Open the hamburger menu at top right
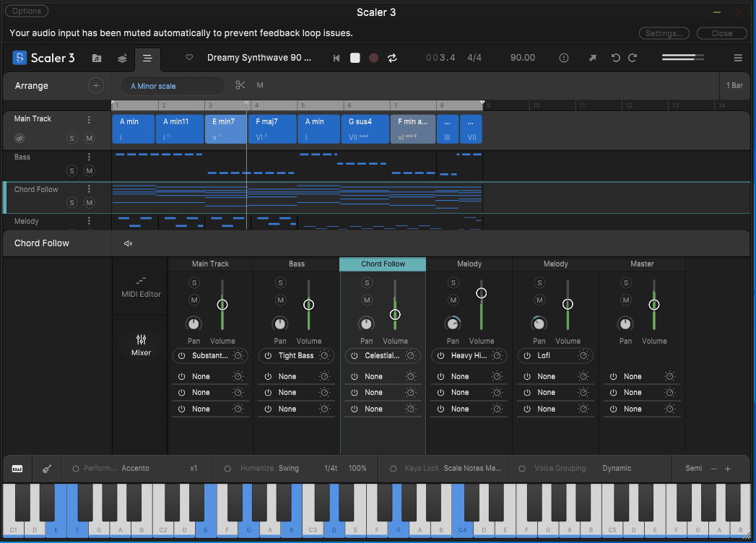Screen dimensions: 756x543 pos(738,58)
